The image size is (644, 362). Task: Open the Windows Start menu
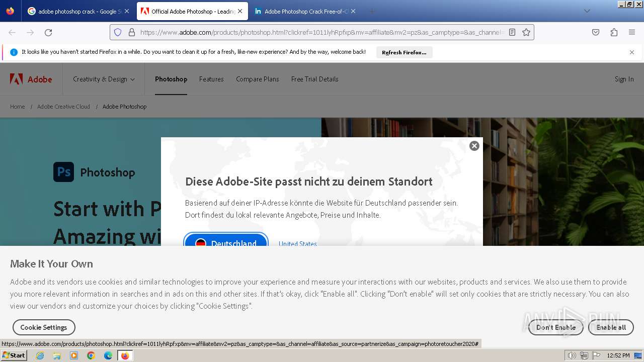pyautogui.click(x=14, y=355)
